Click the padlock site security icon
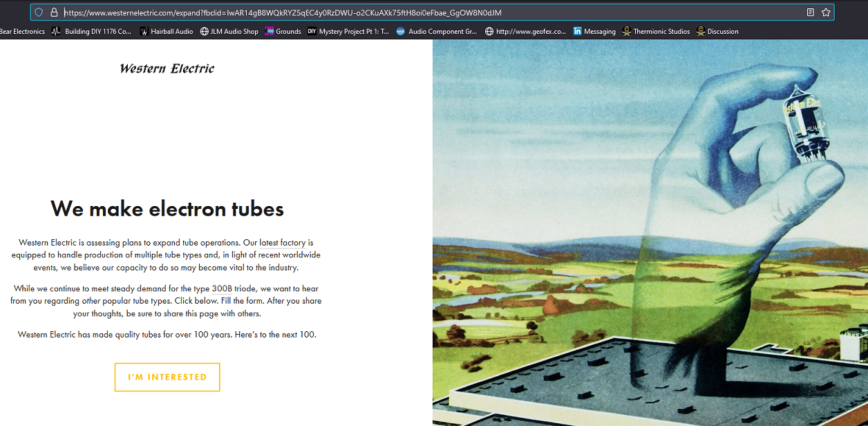This screenshot has width=868, height=426. point(54,12)
